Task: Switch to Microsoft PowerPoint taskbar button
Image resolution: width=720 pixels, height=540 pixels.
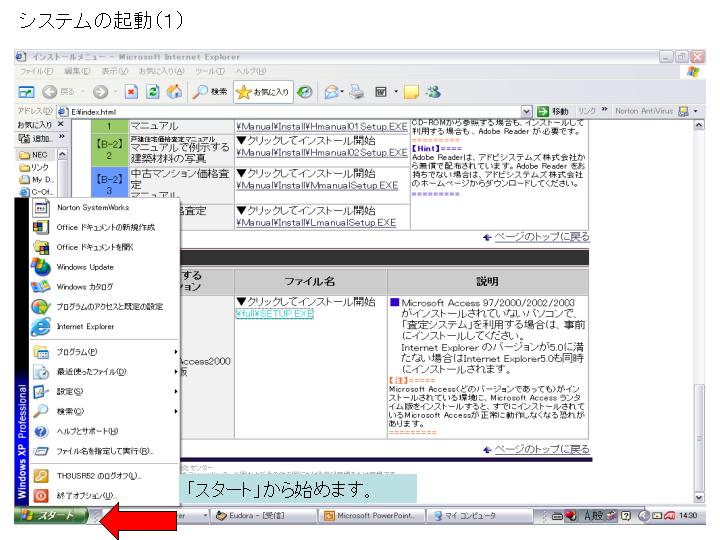Action: [x=371, y=516]
